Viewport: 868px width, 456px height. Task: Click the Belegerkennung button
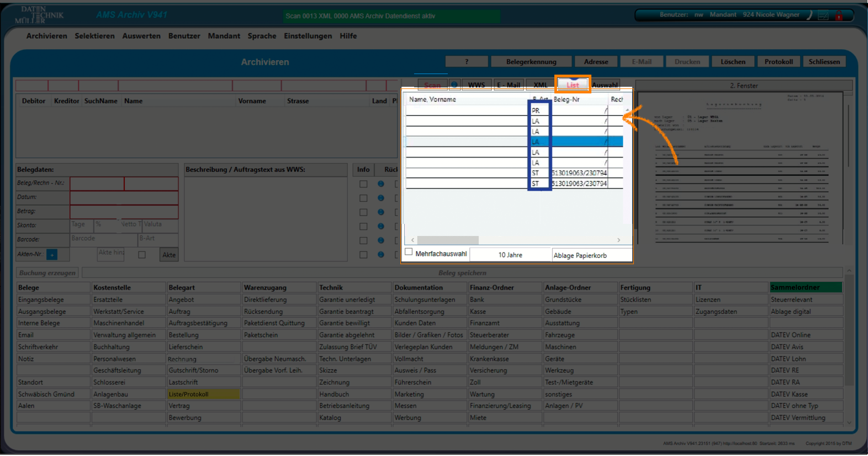click(531, 62)
